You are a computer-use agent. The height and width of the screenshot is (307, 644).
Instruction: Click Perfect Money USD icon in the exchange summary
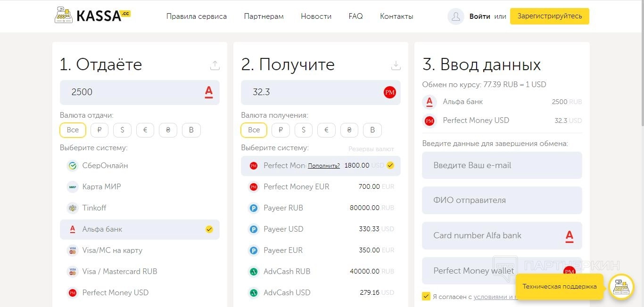coord(429,121)
